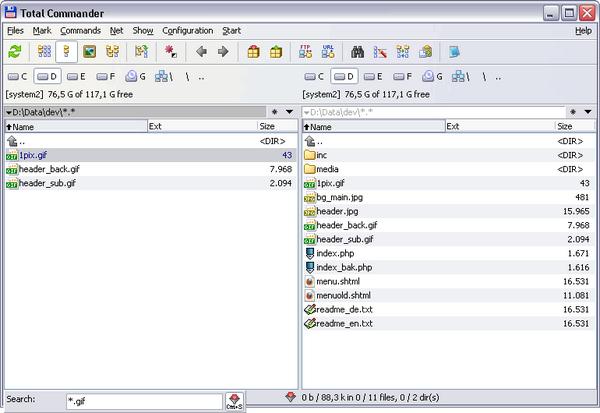The height and width of the screenshot is (413, 600).
Task: Switch to brief file list view icon
Action: click(x=44, y=52)
